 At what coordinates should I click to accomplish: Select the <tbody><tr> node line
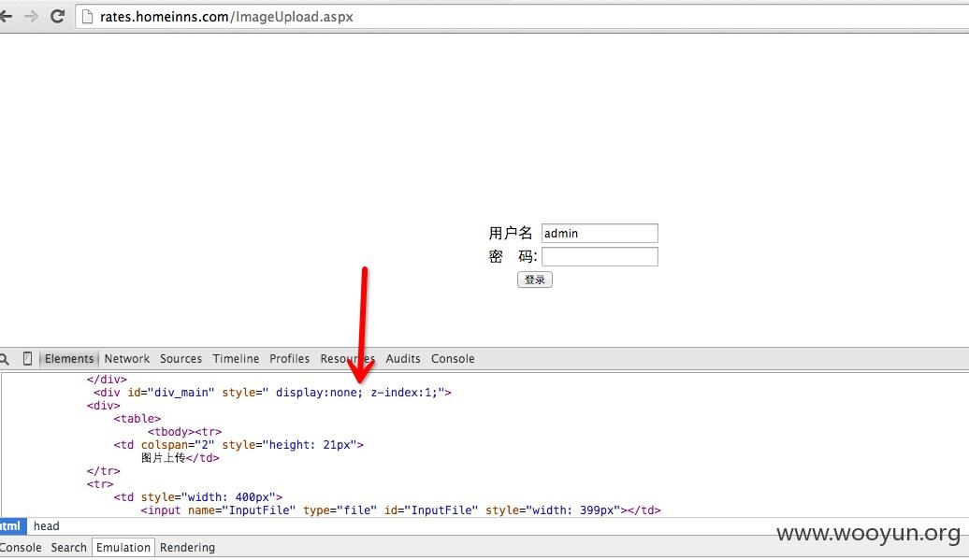(184, 432)
